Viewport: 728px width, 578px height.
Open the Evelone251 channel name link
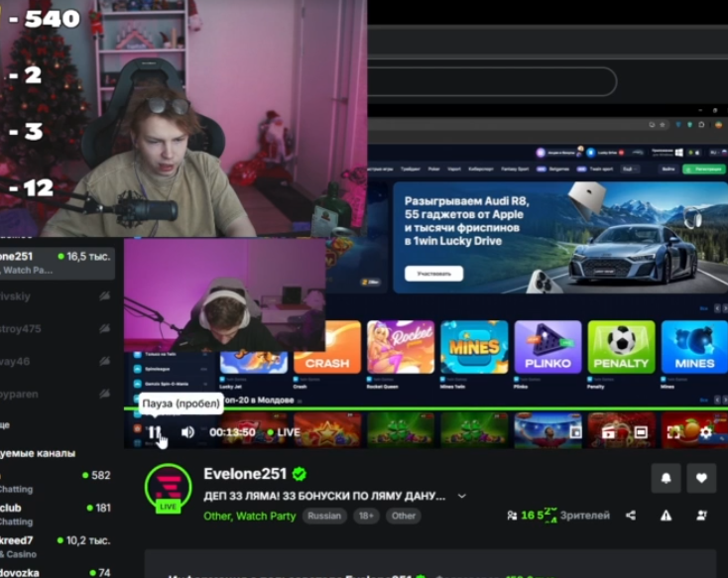pyautogui.click(x=245, y=474)
